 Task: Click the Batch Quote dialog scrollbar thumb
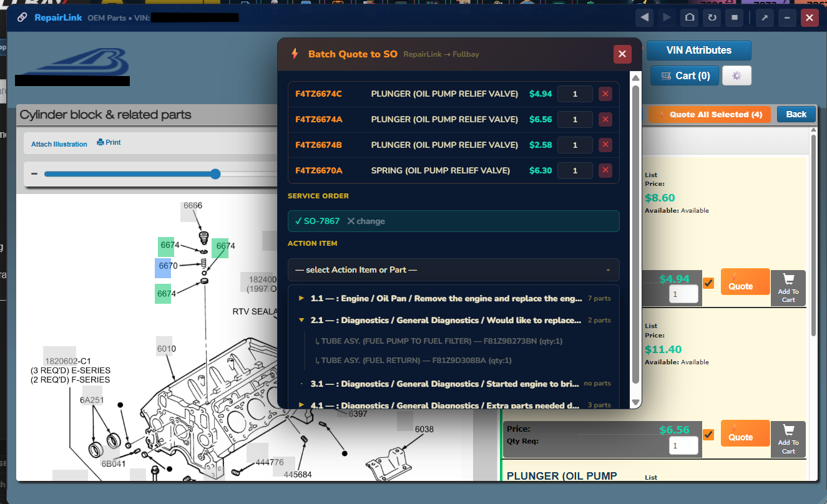tap(635, 234)
